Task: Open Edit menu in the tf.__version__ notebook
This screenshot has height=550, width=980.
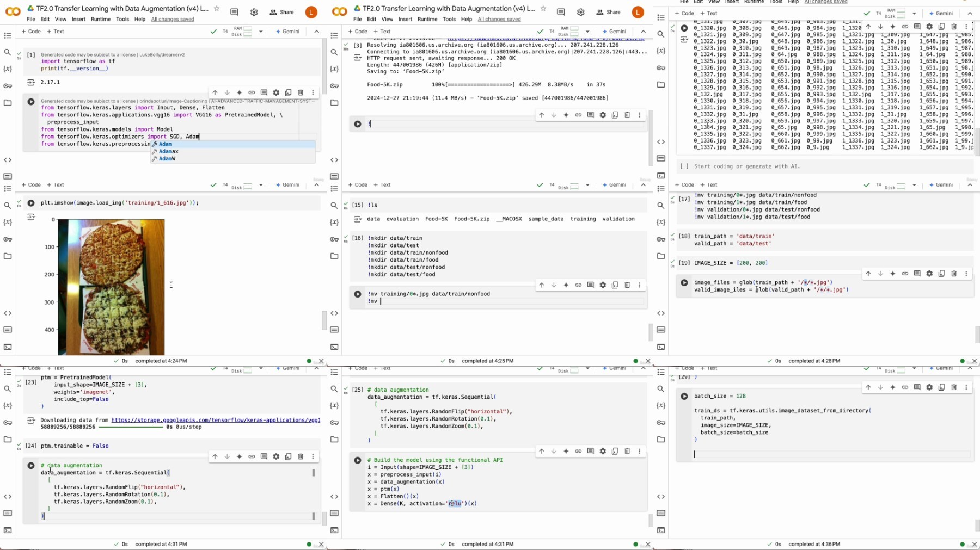Action: (45, 19)
